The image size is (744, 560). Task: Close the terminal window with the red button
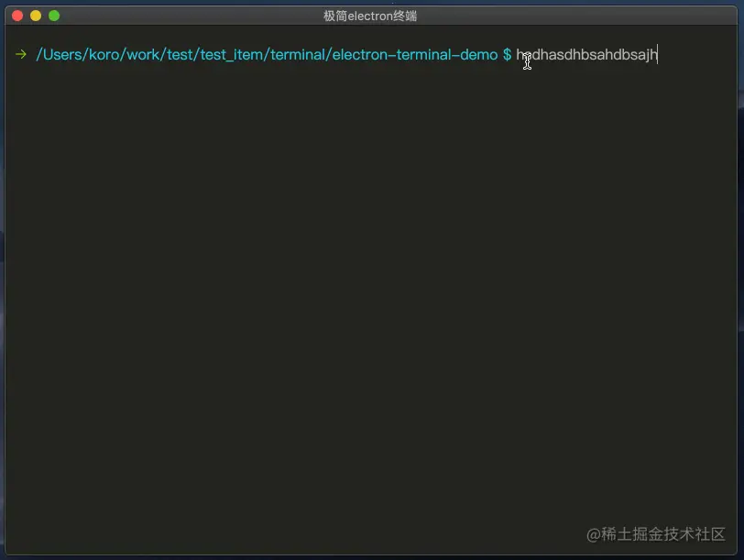tap(17, 16)
